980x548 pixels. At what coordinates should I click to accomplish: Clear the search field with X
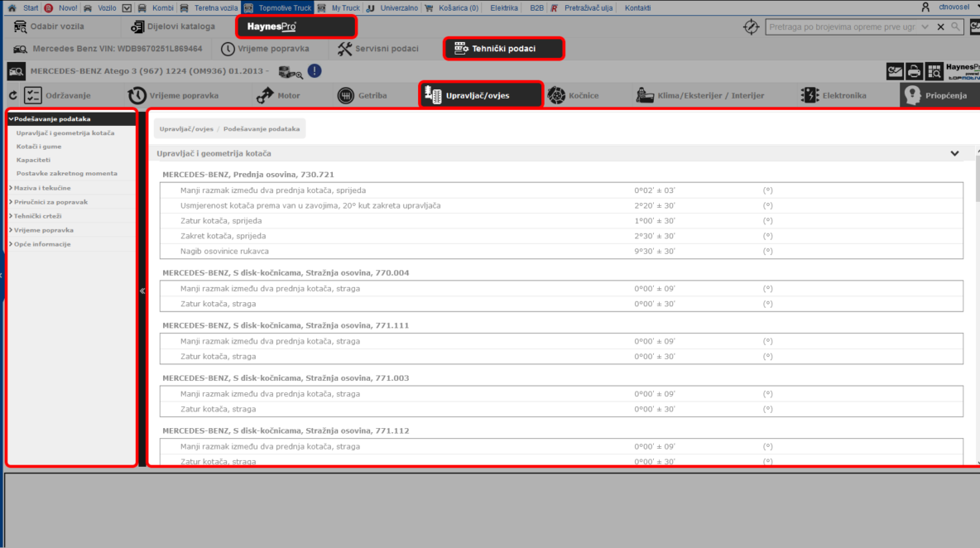coord(940,26)
